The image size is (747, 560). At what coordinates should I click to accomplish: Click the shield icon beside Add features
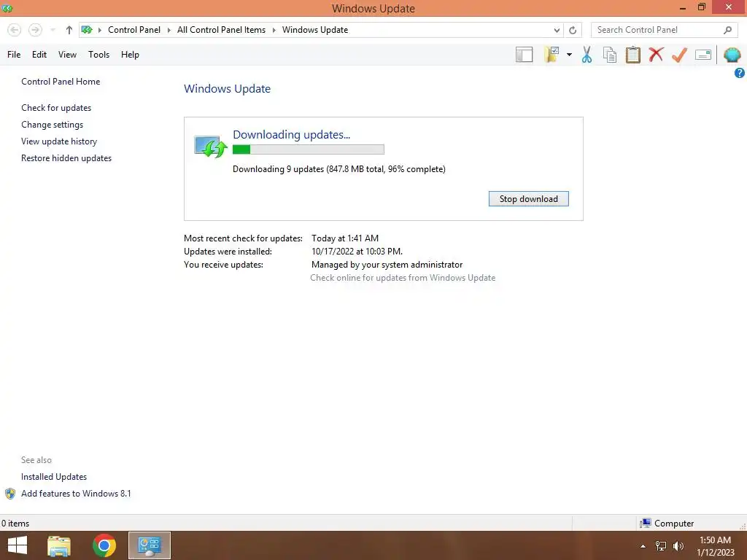[x=10, y=494]
